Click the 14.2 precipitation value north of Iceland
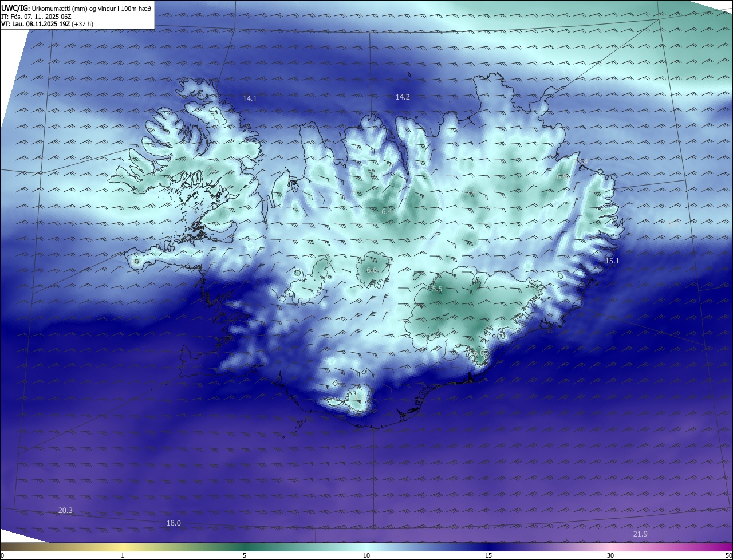The image size is (733, 560). click(403, 97)
